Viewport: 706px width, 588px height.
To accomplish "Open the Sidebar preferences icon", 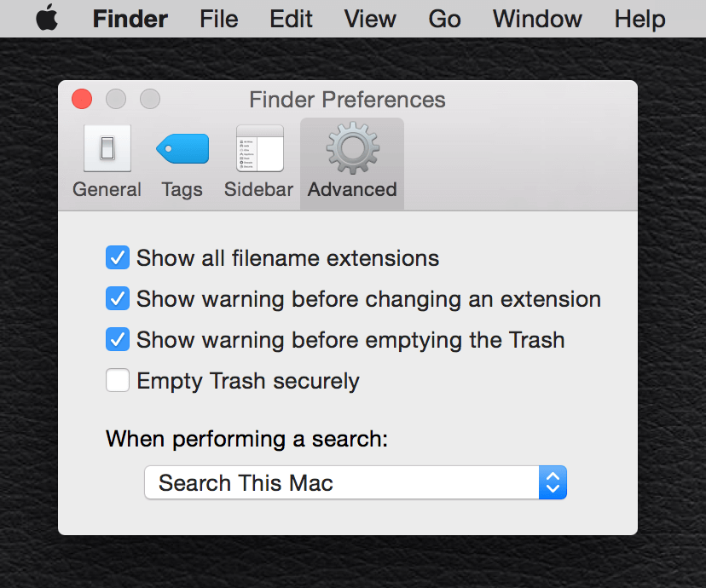I will [x=259, y=149].
